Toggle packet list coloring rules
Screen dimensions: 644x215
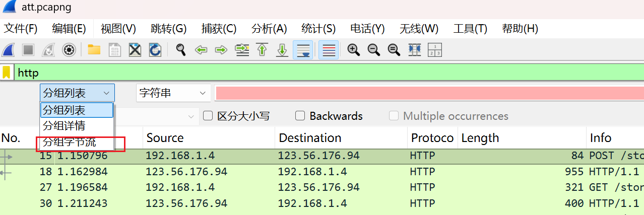pos(329,50)
